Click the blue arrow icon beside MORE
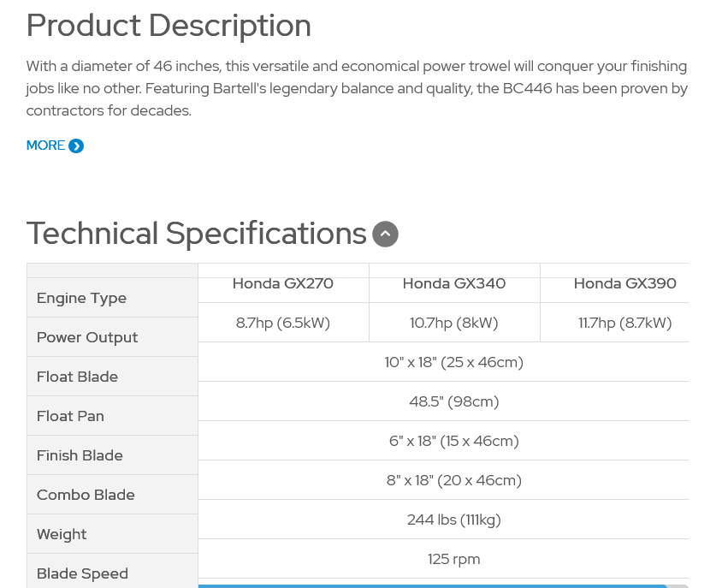The width and height of the screenshot is (728, 588). 76,146
